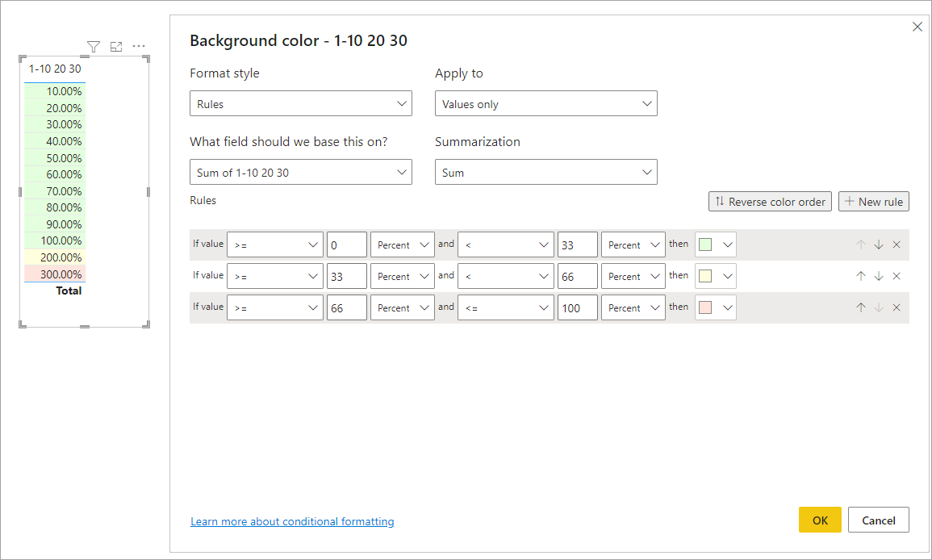Open second Percent dropdown in the second rule
The height and width of the screenshot is (560, 932).
tap(633, 276)
